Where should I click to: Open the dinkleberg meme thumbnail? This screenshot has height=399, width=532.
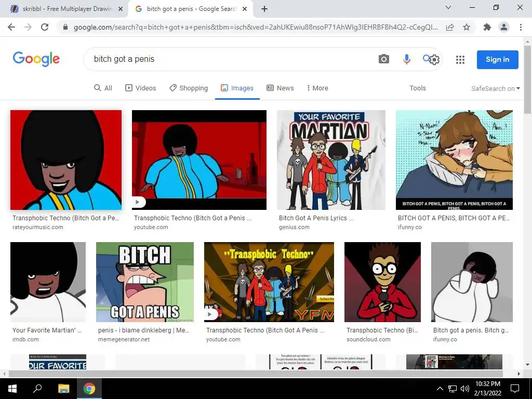[x=145, y=282]
